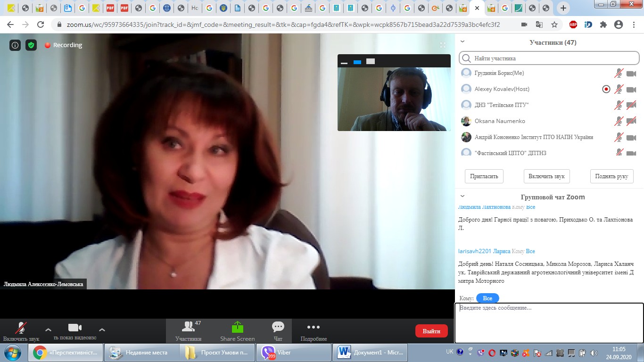Open the Participants panel icon

point(189,330)
